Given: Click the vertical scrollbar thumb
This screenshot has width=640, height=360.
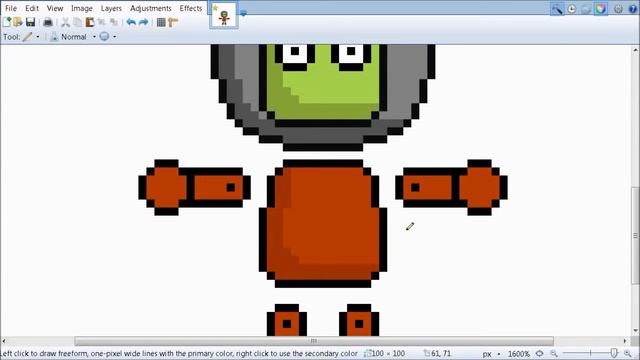Looking at the screenshot, I should (x=636, y=235).
